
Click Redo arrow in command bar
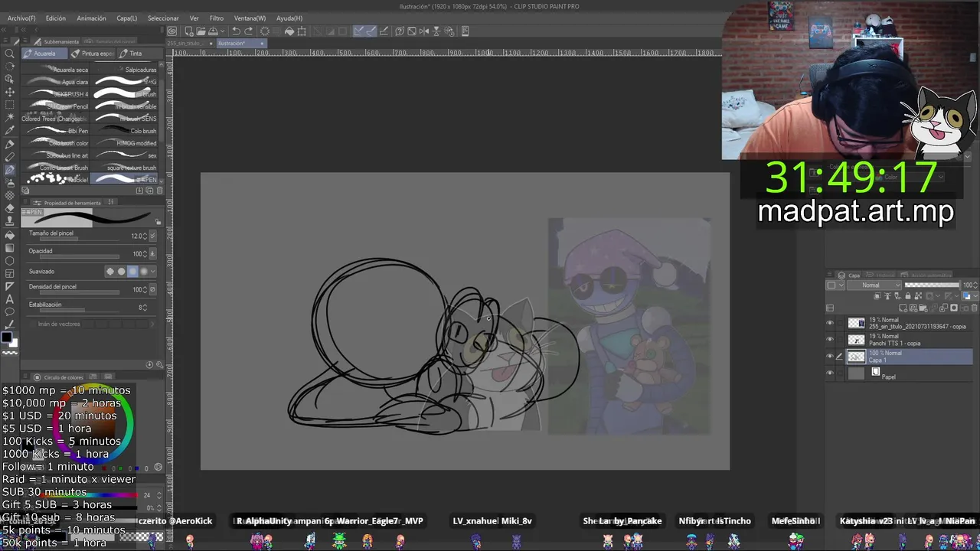click(249, 31)
